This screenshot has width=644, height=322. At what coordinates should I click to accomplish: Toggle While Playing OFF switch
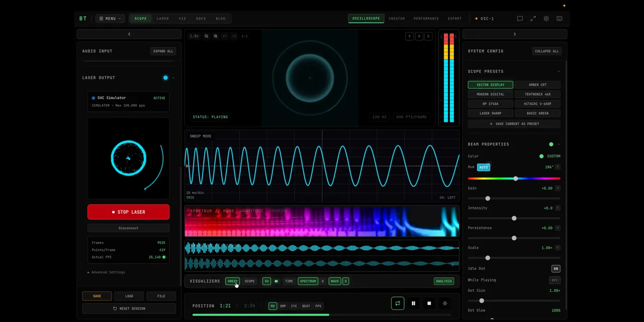pos(555,280)
